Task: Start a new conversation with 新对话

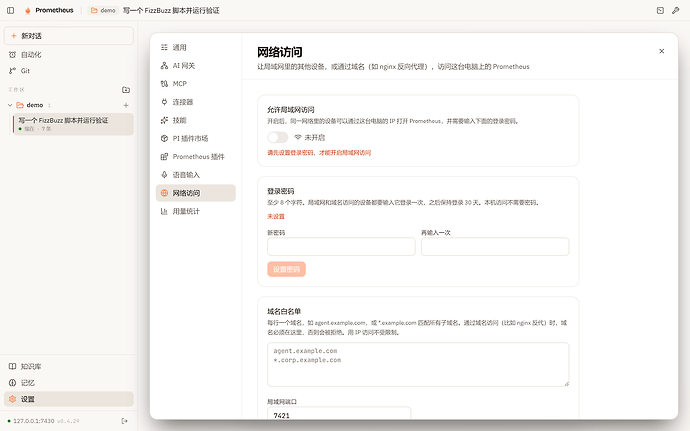Action: click(x=69, y=36)
